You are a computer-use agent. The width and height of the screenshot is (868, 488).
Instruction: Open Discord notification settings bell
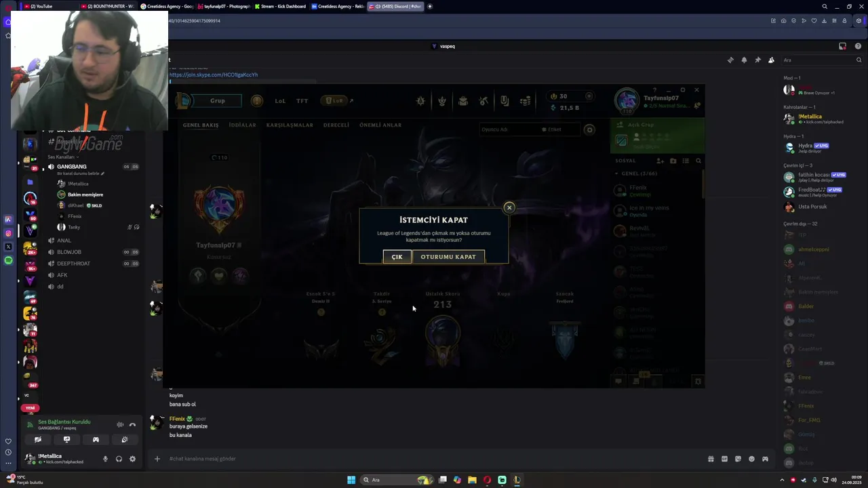pos(744,60)
